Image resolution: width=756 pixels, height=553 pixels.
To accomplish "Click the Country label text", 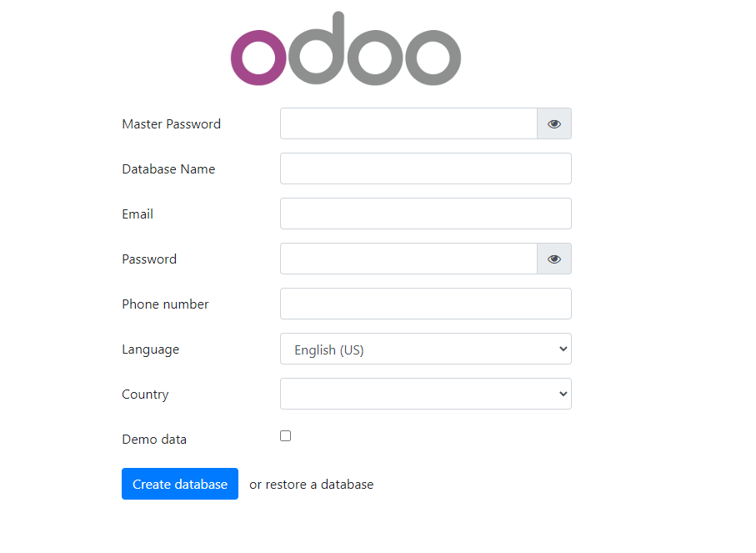I will pos(145,394).
